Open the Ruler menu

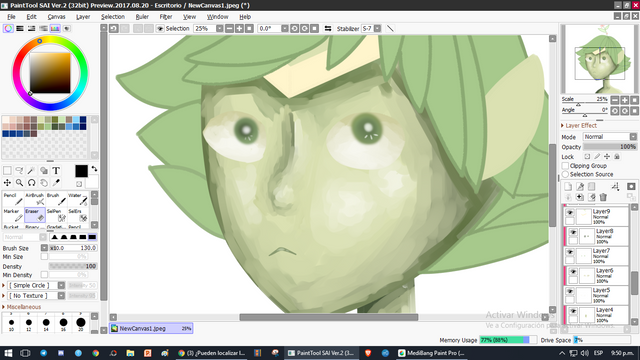click(142, 17)
